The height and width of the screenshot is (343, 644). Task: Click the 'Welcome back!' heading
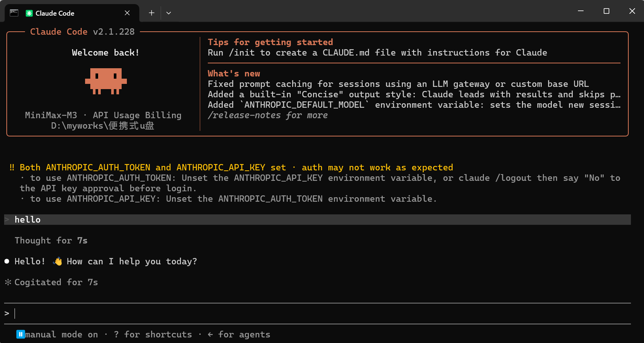[106, 53]
